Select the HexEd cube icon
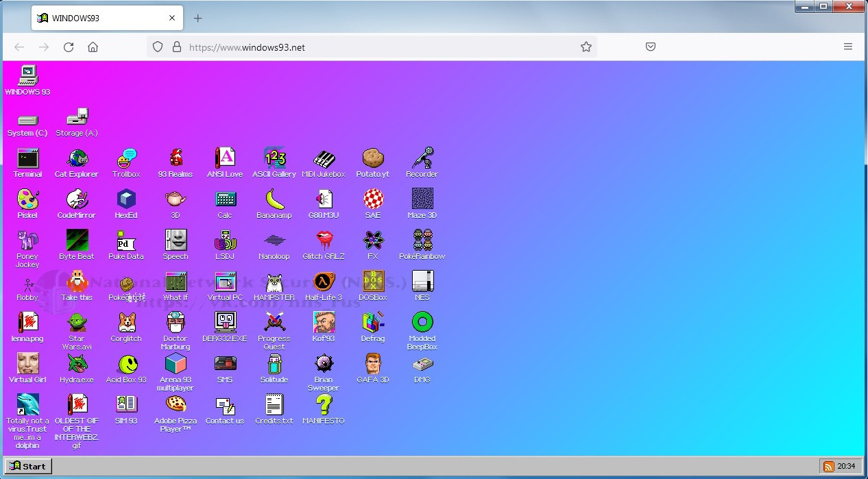Image resolution: width=868 pixels, height=479 pixels. pos(126,199)
